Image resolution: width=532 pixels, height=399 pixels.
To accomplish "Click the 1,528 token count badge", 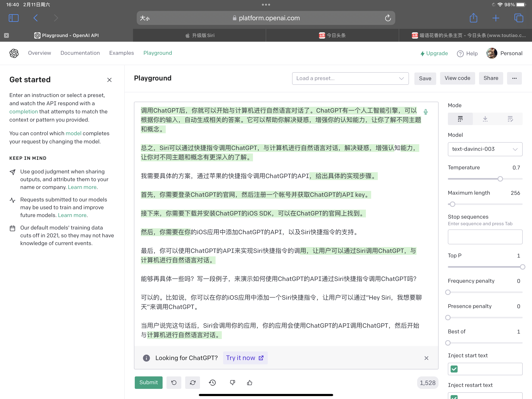I will tap(427, 383).
